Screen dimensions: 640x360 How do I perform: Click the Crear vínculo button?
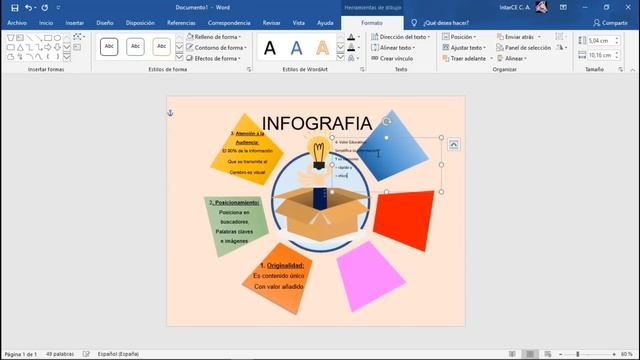[392, 58]
